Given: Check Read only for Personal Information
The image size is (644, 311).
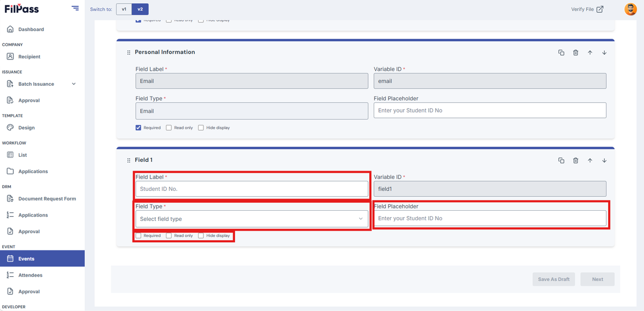Looking at the screenshot, I should pos(169,128).
